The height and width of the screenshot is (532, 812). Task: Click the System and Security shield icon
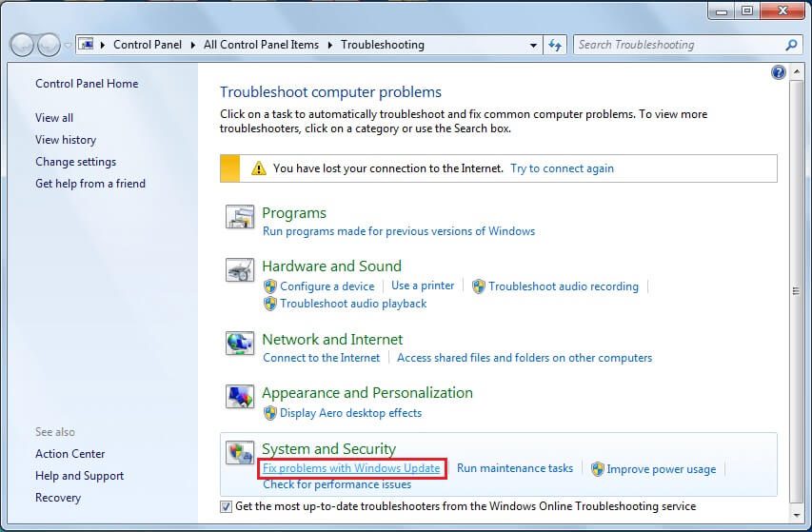[240, 452]
